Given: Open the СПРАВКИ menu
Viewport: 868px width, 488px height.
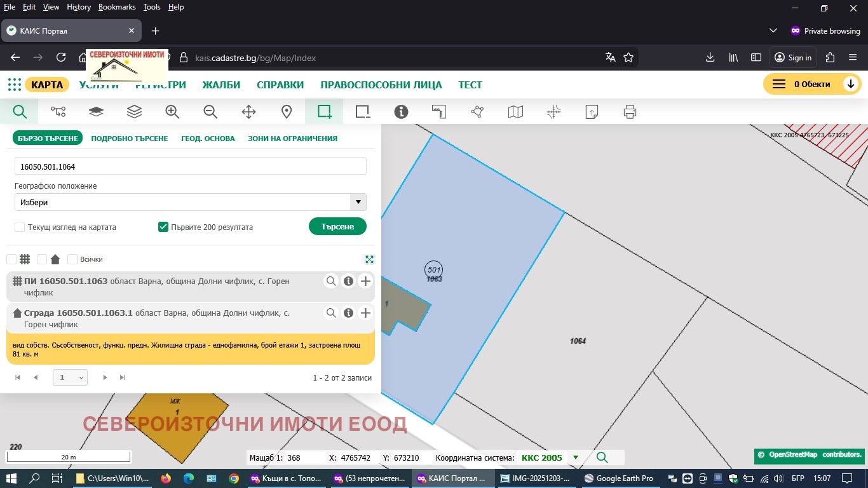Looking at the screenshot, I should pyautogui.click(x=280, y=85).
